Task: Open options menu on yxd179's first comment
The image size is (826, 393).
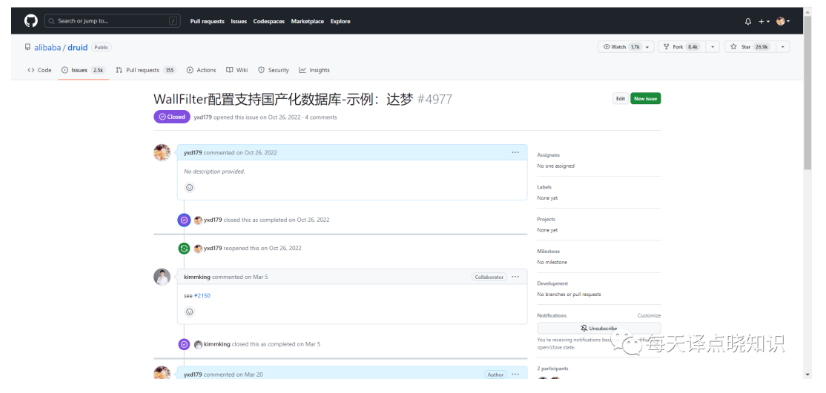Action: tap(515, 153)
